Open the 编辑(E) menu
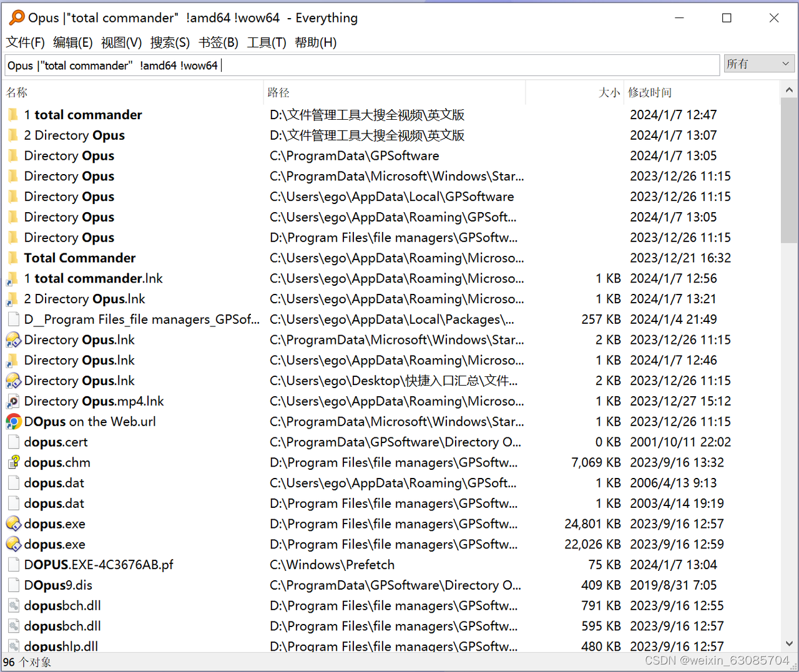 tap(73, 42)
